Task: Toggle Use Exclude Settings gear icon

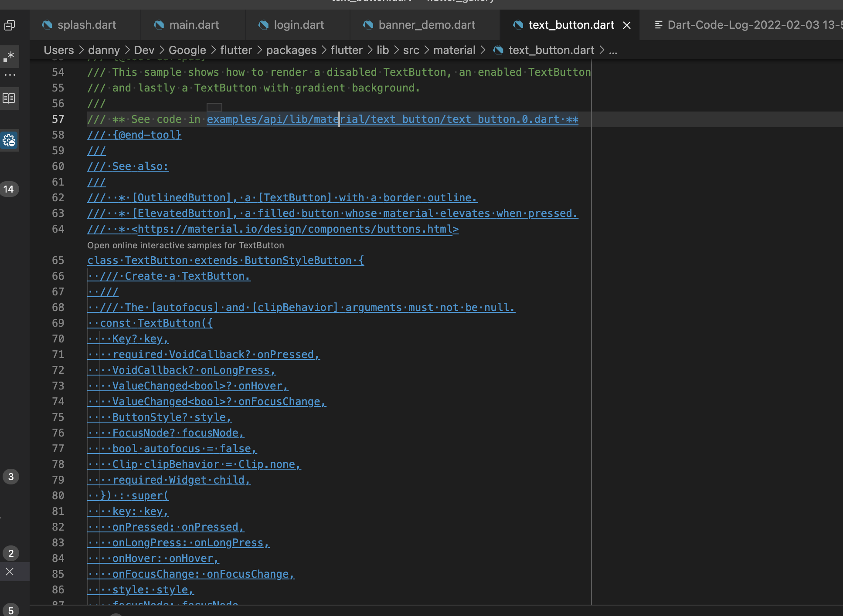Action: tap(9, 140)
